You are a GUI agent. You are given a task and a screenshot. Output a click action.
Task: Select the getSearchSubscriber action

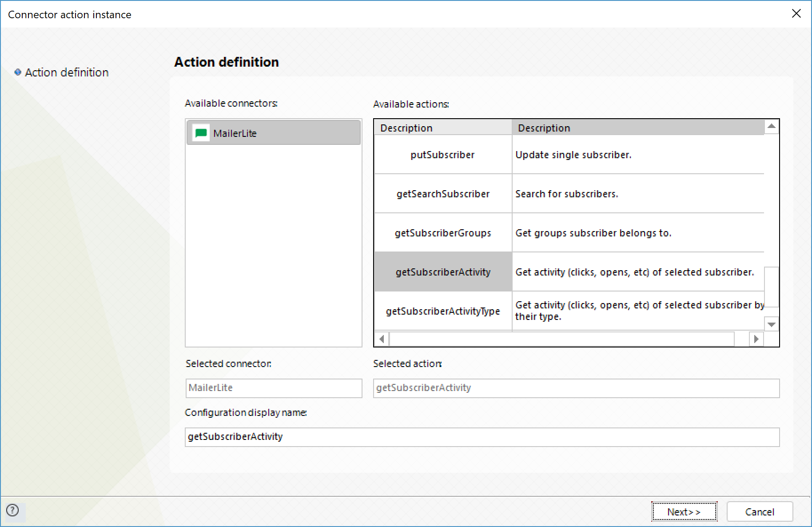tap(443, 194)
